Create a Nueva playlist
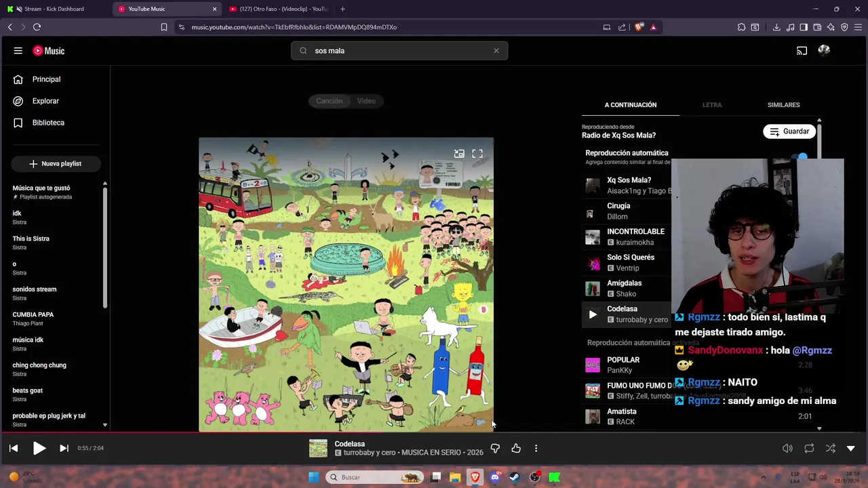This screenshot has height=488, width=868. [56, 164]
